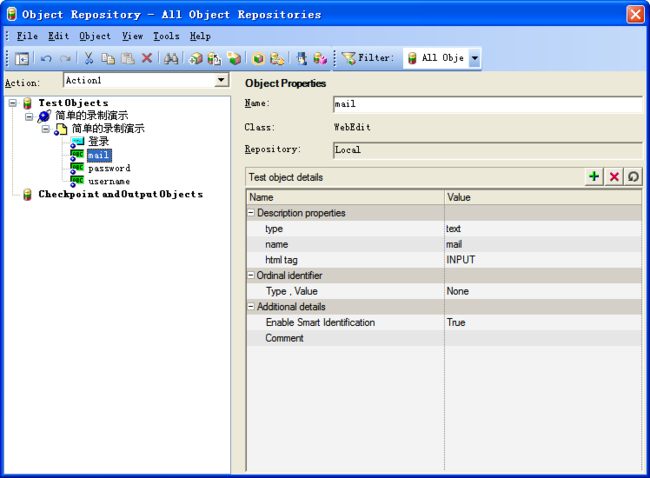
Task: Click the empty Comment value cell
Action: tap(543, 338)
